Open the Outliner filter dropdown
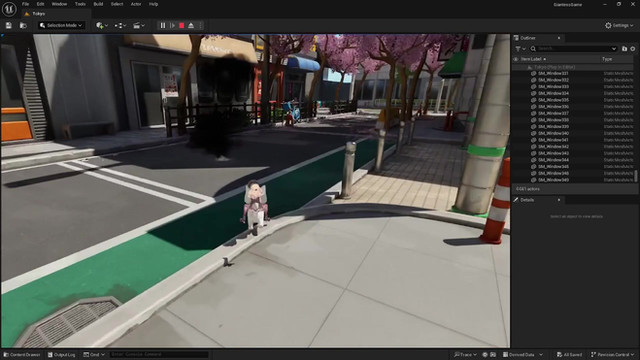Image resolution: width=640 pixels, height=360 pixels. tap(520, 49)
